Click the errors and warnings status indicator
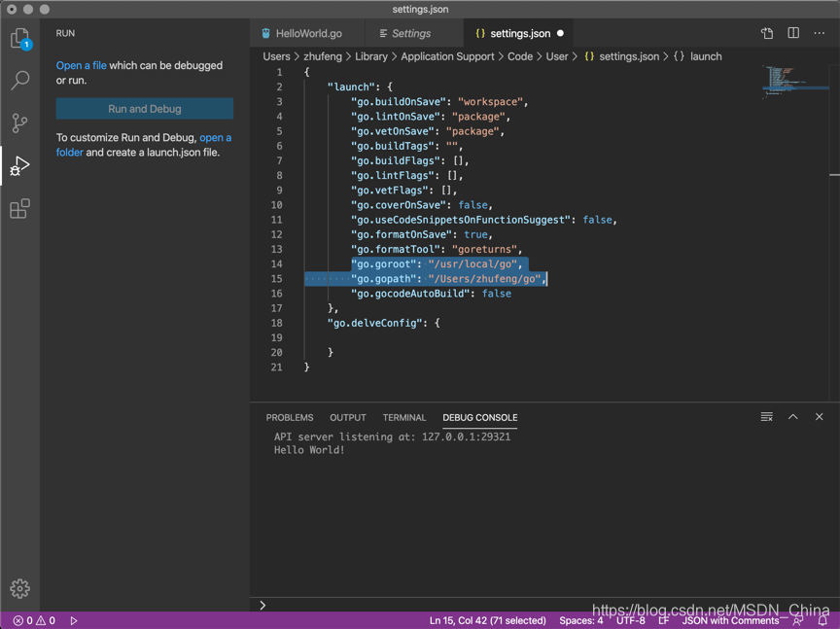The image size is (840, 629). [x=34, y=620]
